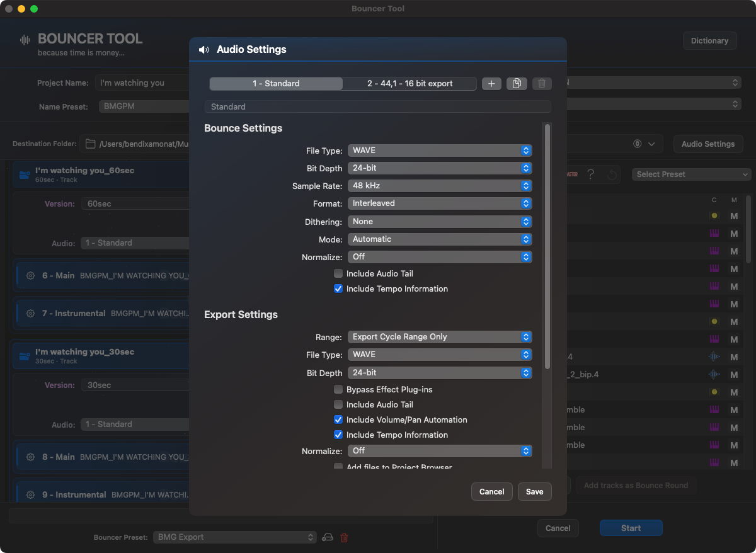Click Add tracks as Bounce Round
The image size is (756, 553).
click(636, 486)
